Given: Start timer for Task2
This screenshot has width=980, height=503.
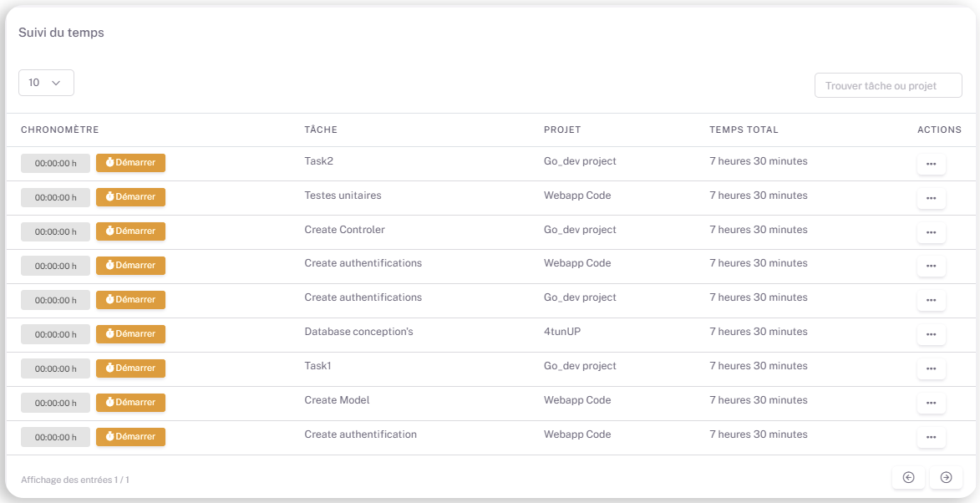Looking at the screenshot, I should [x=130, y=163].
